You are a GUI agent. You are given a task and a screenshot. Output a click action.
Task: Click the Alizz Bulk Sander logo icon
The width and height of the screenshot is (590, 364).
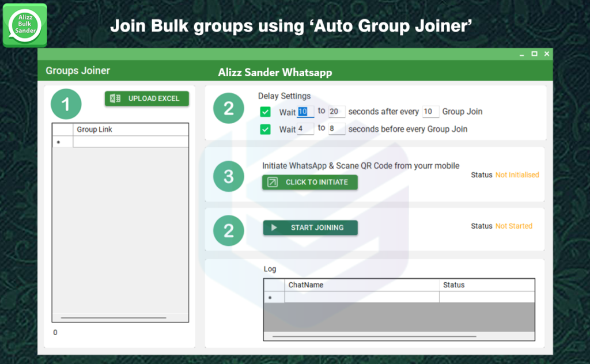point(25,25)
